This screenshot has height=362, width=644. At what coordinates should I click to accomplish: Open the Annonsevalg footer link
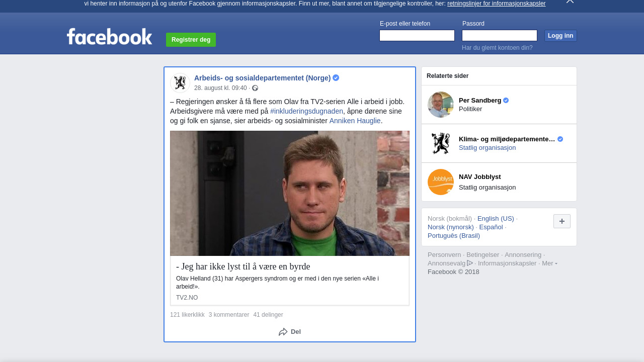(x=450, y=263)
